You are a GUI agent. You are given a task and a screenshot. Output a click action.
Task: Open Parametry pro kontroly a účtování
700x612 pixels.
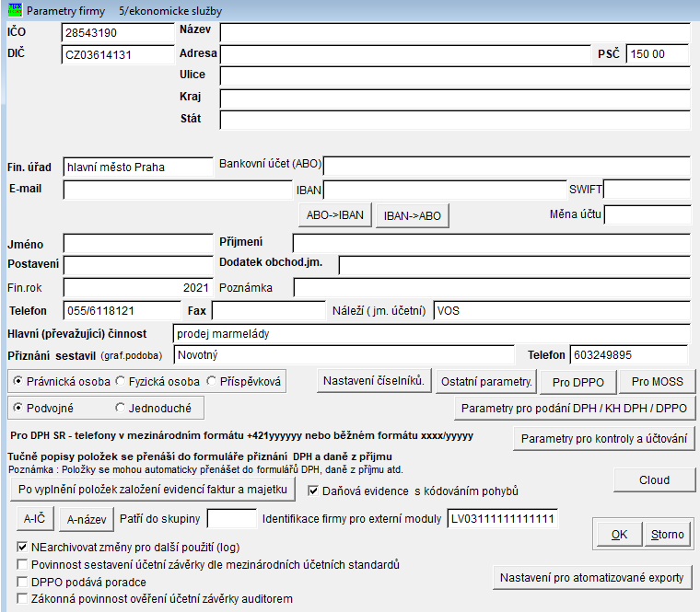[x=604, y=438]
